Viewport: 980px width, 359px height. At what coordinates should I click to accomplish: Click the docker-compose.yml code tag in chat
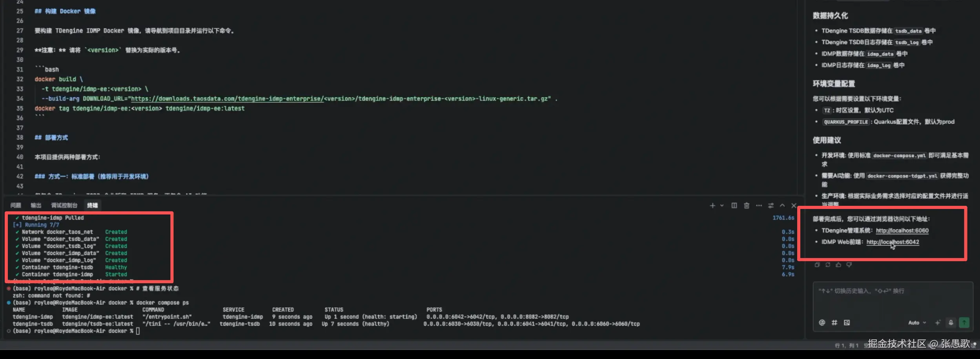pos(900,156)
